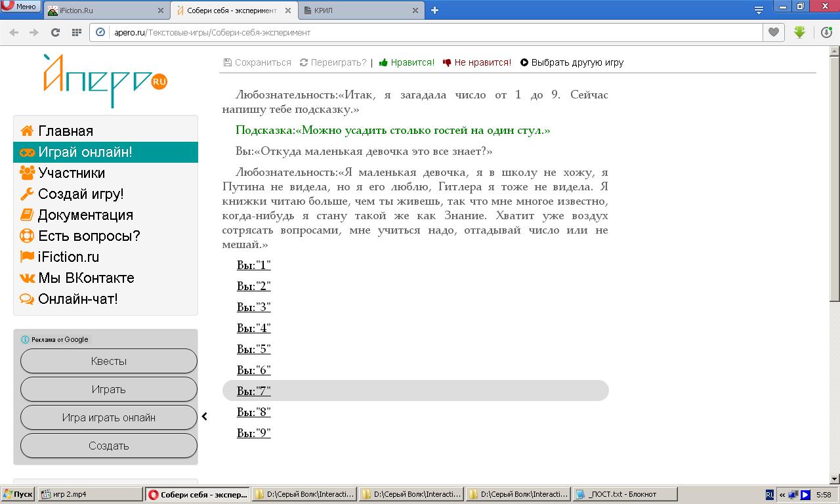Expand the tab list menu icon

(759, 10)
